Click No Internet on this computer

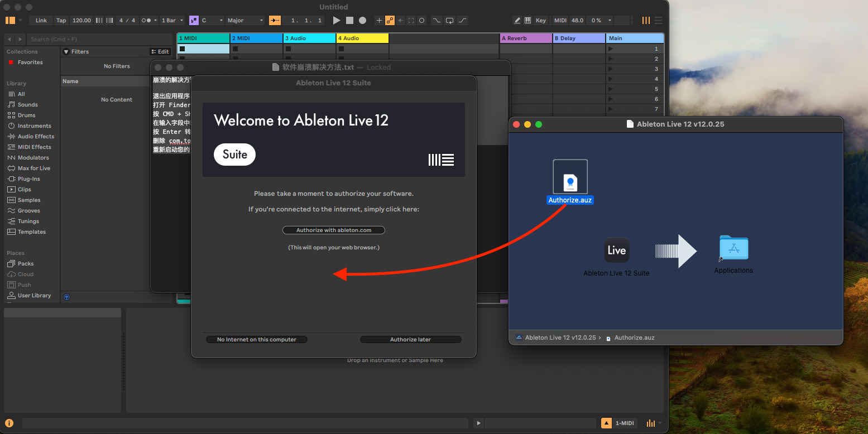[257, 339]
